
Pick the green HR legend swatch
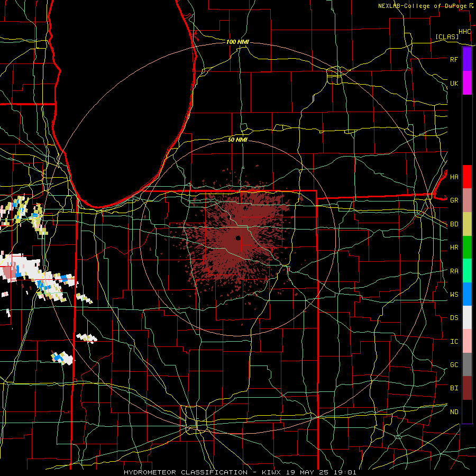pyautogui.click(x=467, y=248)
